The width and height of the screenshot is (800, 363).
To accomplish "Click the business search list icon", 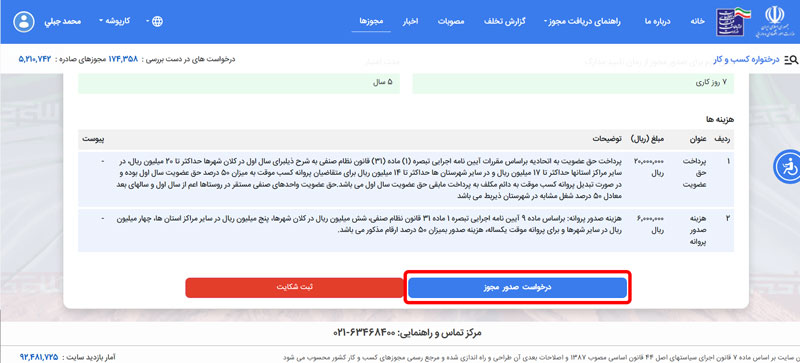I will 791,60.
